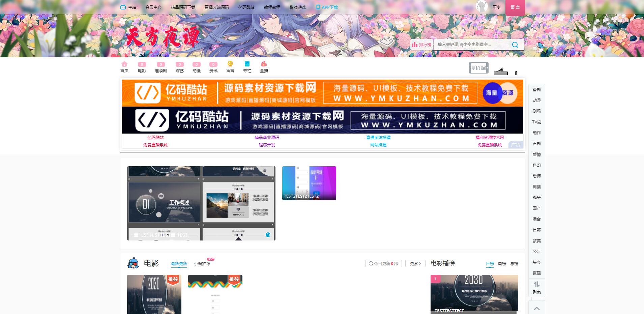This screenshot has height=314, width=644.
Task: Select TV剧 in right sidebar
Action: pyautogui.click(x=537, y=122)
